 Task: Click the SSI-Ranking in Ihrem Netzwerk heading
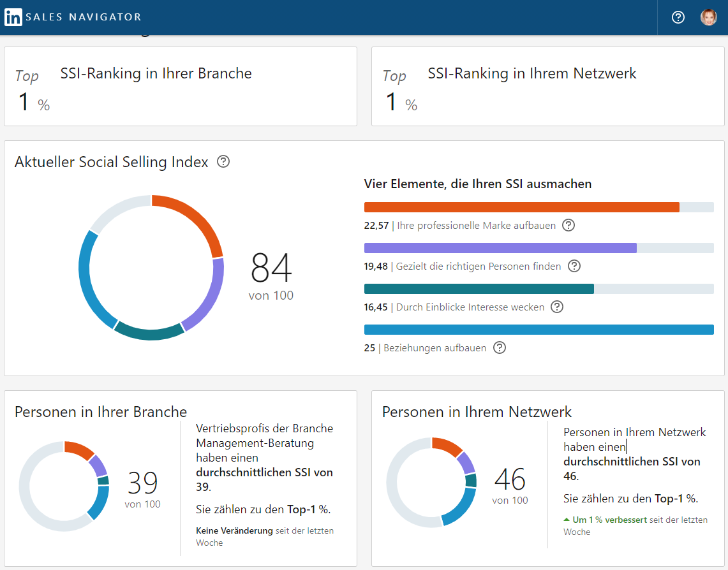click(x=532, y=73)
